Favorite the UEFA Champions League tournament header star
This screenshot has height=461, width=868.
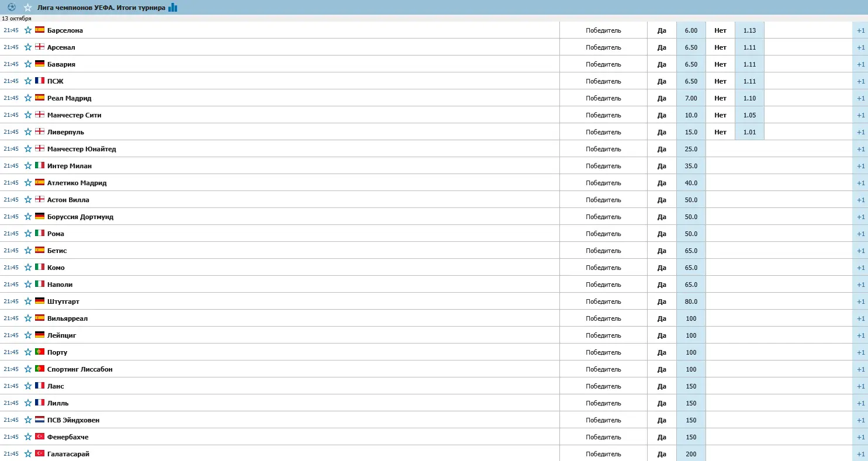click(27, 8)
